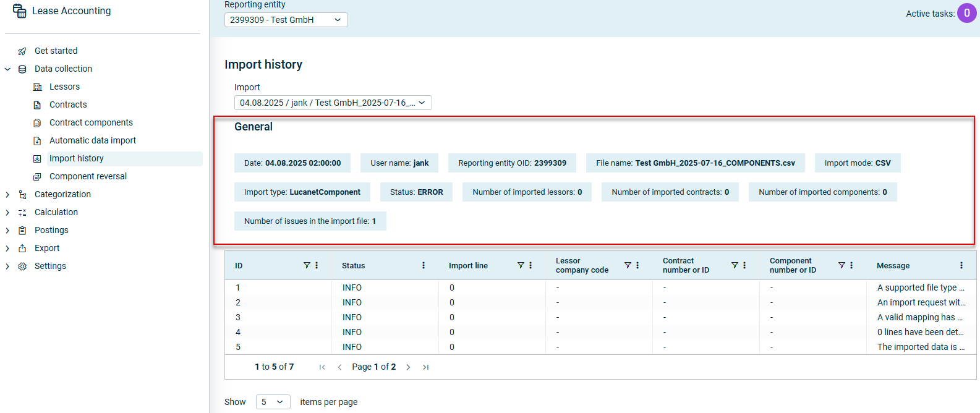Click the icon beside Component reversal
The image size is (980, 413).
pos(37,177)
